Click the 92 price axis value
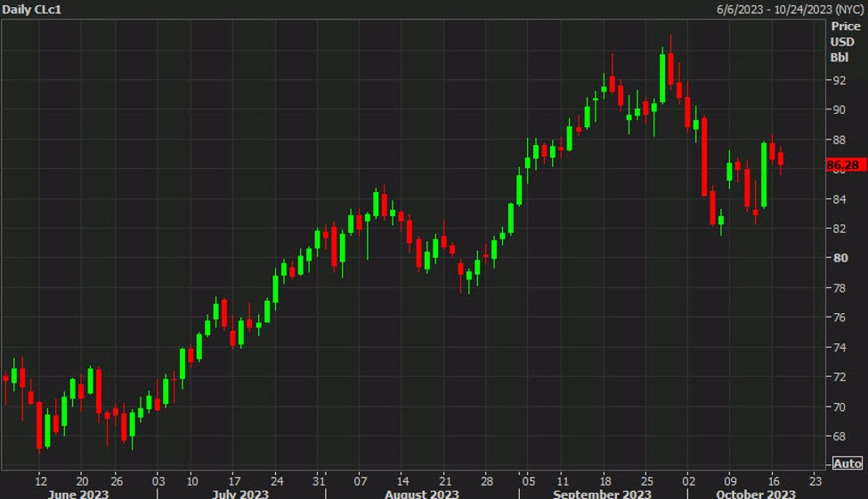This screenshot has width=868, height=499. click(x=840, y=81)
